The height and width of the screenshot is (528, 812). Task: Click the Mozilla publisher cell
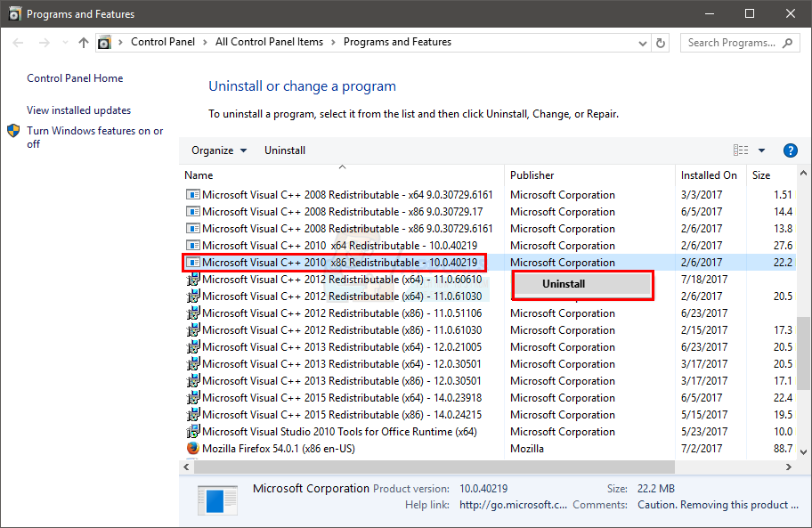pyautogui.click(x=527, y=449)
